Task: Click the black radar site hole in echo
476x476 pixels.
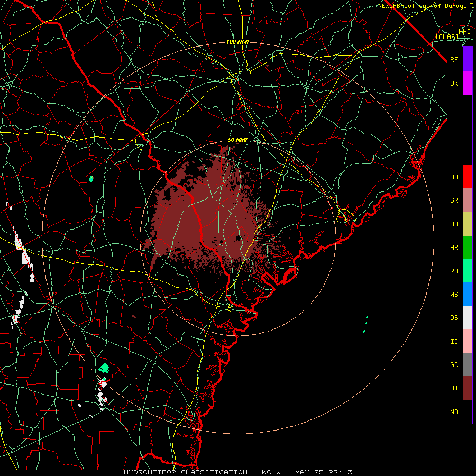Action: point(239,237)
